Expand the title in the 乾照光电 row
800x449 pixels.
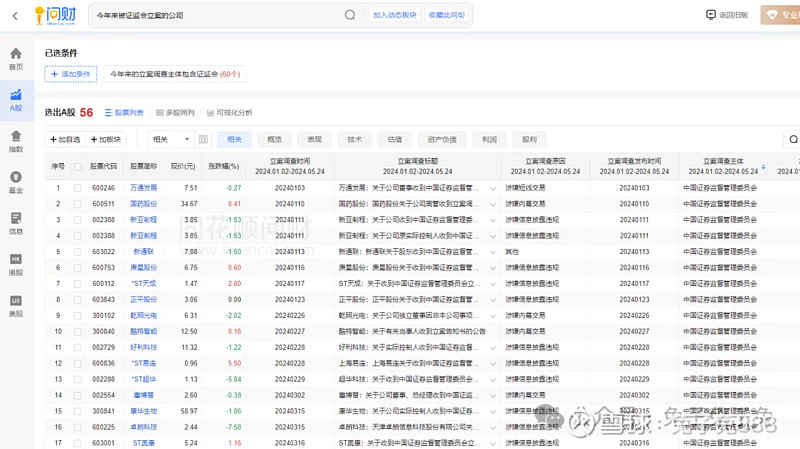point(493,316)
